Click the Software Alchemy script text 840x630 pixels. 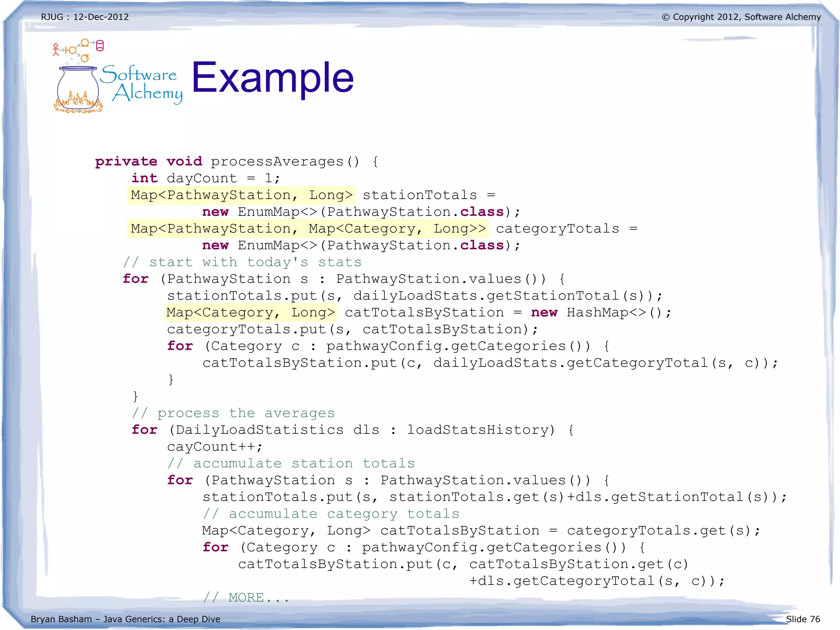tap(142, 83)
